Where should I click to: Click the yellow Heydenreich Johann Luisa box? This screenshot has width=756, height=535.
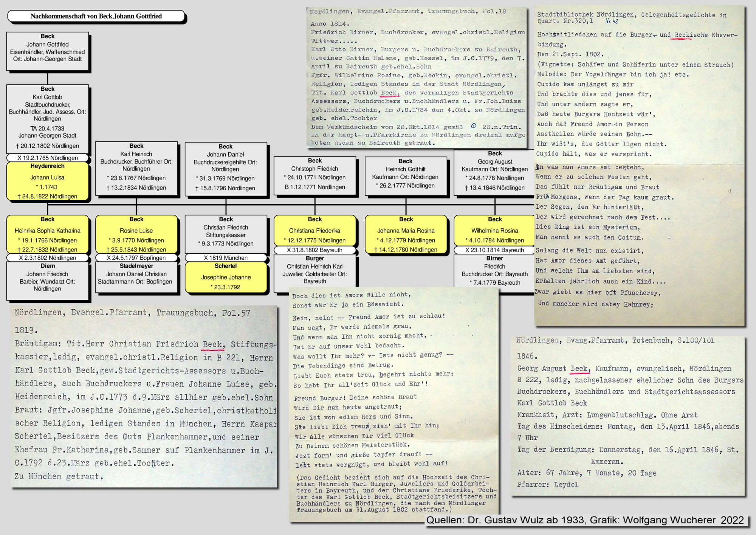click(x=48, y=181)
